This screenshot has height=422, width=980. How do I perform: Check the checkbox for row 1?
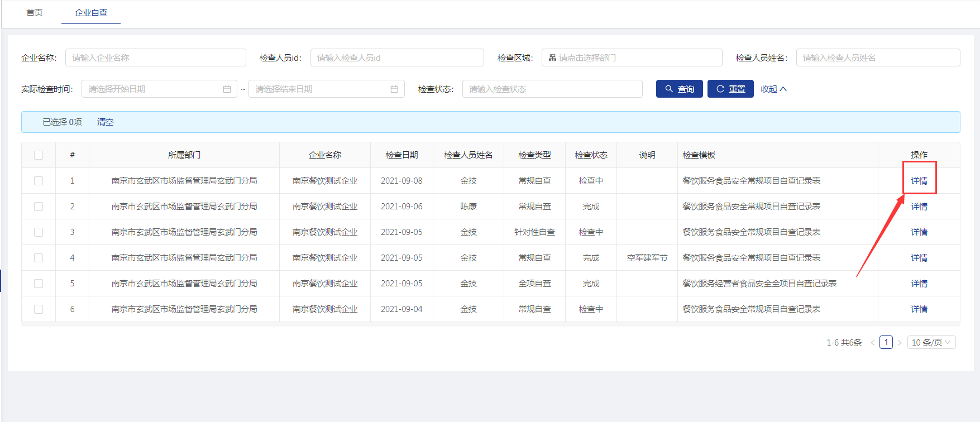tap(39, 181)
